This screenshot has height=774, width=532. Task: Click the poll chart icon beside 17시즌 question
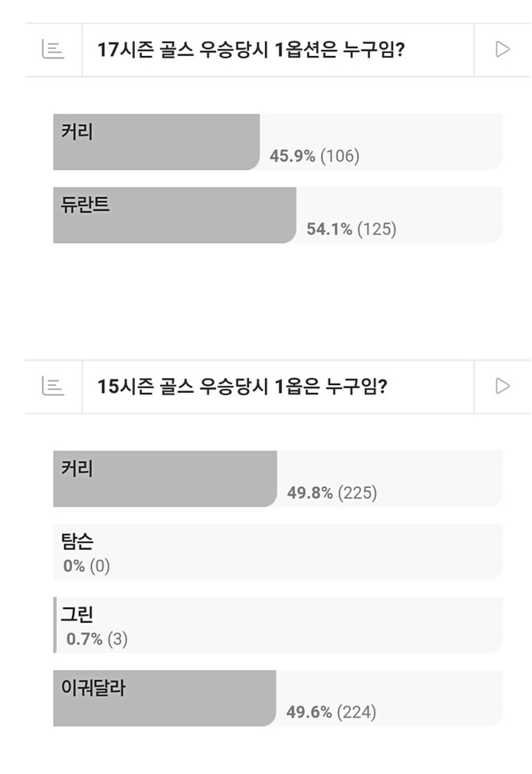[x=53, y=50]
